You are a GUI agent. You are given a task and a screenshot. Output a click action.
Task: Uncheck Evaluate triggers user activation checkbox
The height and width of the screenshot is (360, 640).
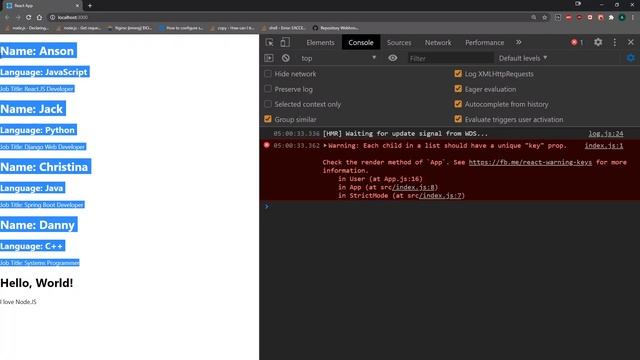click(x=458, y=119)
